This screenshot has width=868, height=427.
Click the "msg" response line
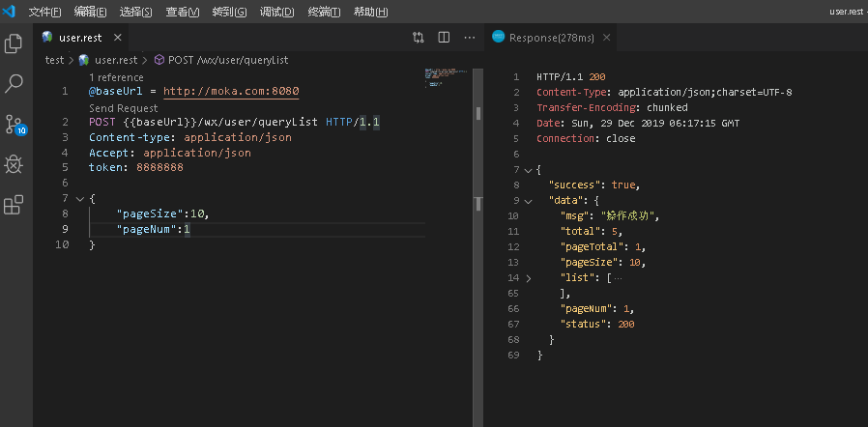pyautogui.click(x=610, y=215)
